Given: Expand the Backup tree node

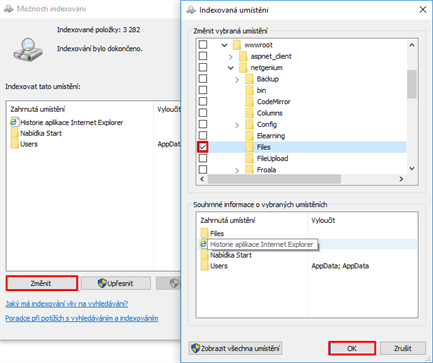Looking at the screenshot, I should [x=237, y=79].
